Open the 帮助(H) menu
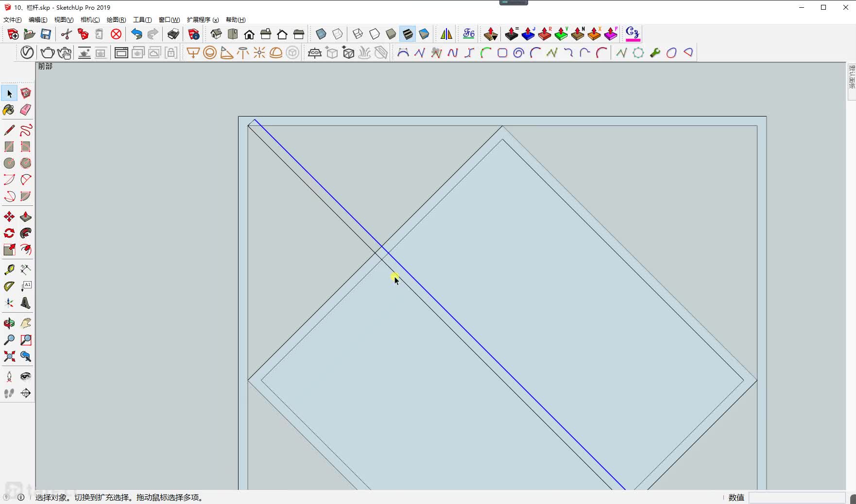 point(236,20)
